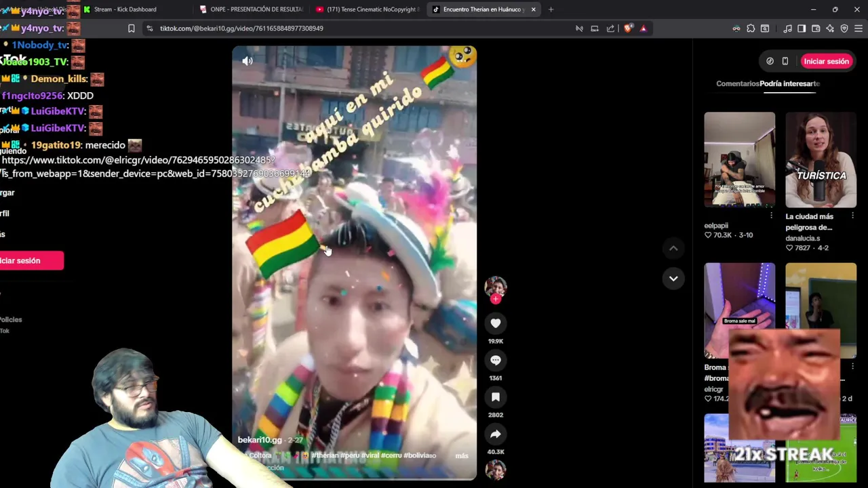
Task: Click the #peru hashtag in the caption
Action: click(350, 455)
